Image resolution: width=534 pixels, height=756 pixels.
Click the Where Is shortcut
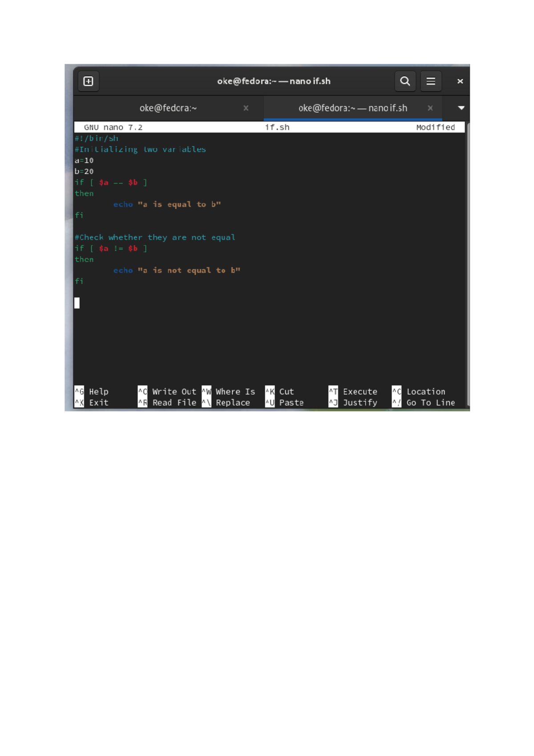click(x=235, y=392)
